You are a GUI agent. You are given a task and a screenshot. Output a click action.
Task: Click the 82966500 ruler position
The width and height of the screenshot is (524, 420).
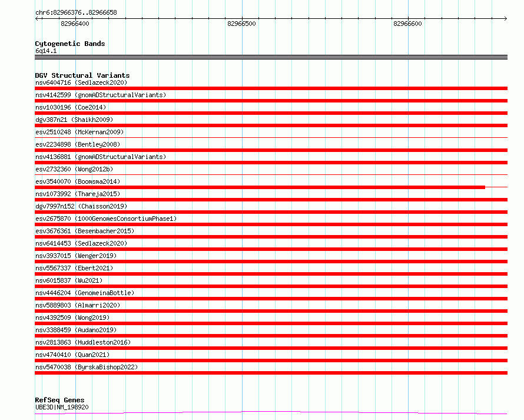click(241, 24)
